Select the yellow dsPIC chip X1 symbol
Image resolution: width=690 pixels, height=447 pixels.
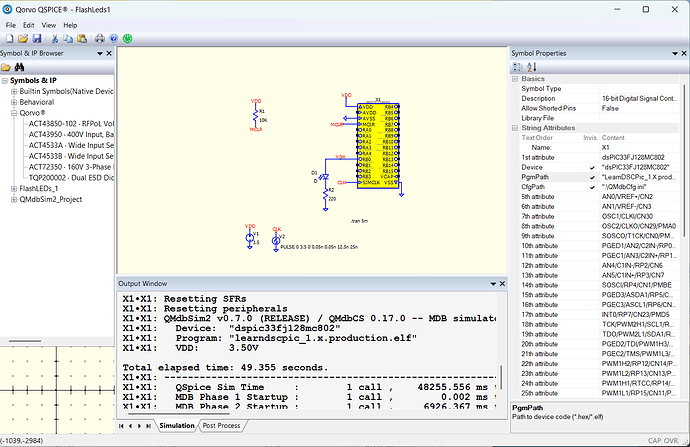coord(378,146)
